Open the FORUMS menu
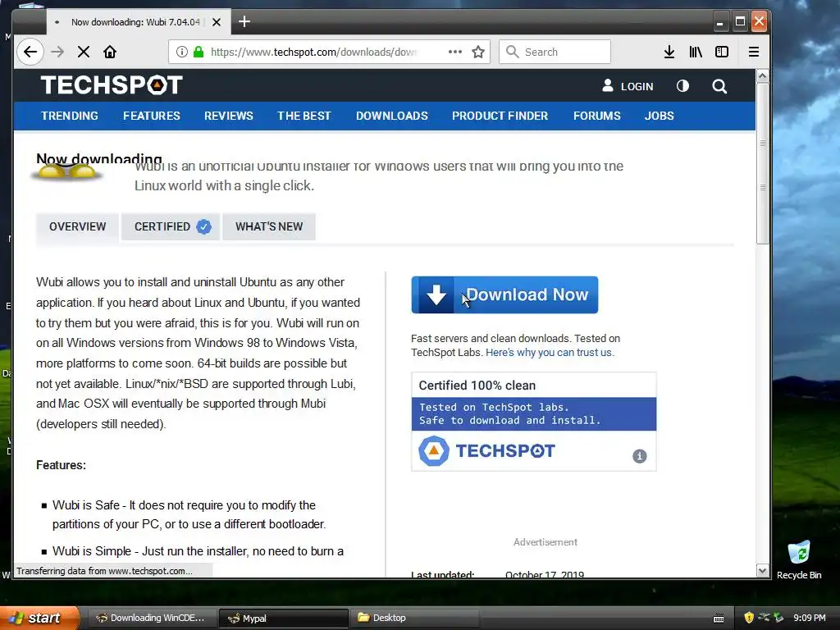Viewport: 840px width, 630px height. (597, 116)
